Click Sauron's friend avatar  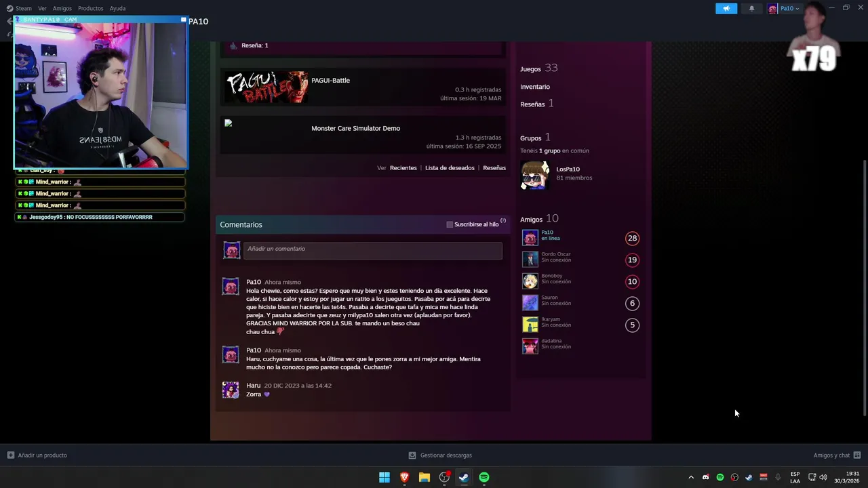530,303
